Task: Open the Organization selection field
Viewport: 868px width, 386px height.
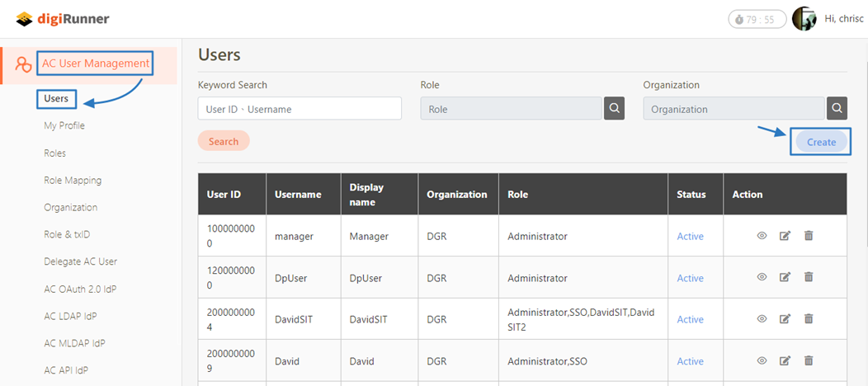Action: click(734, 109)
